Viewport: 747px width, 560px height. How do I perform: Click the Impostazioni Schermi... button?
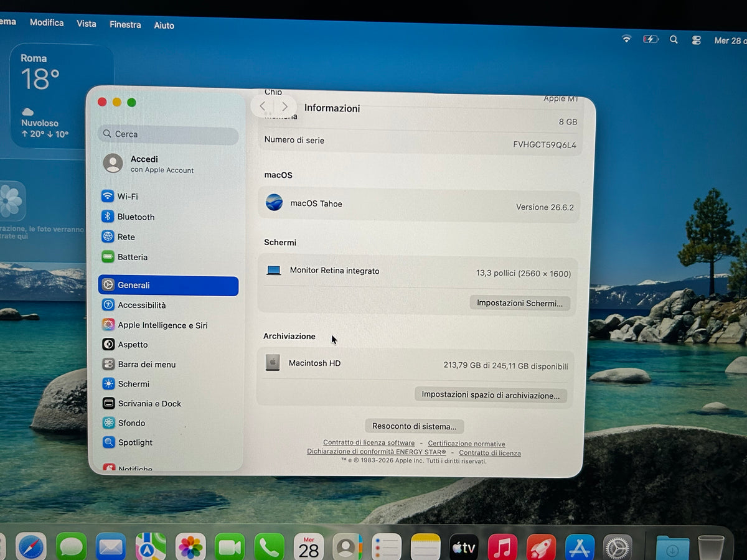pos(520,303)
